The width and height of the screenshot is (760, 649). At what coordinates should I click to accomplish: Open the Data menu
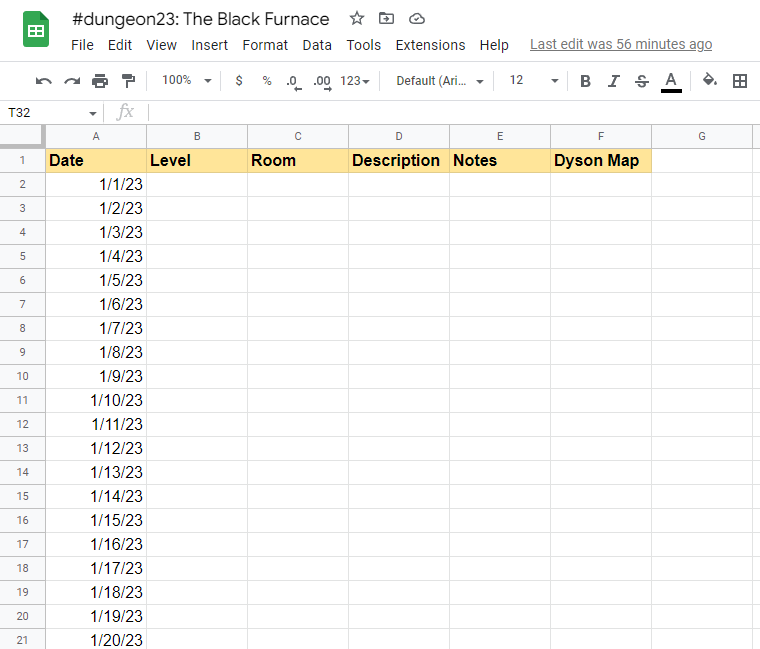[x=317, y=45]
